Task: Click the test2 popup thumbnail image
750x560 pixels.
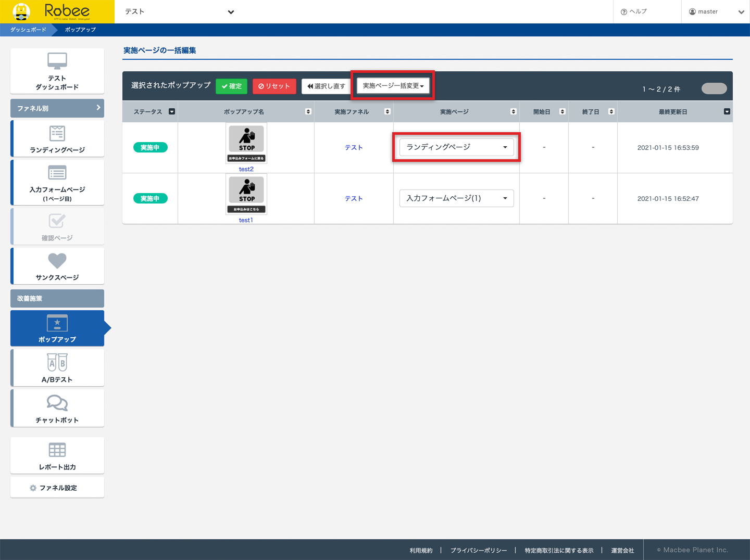Action: click(246, 143)
